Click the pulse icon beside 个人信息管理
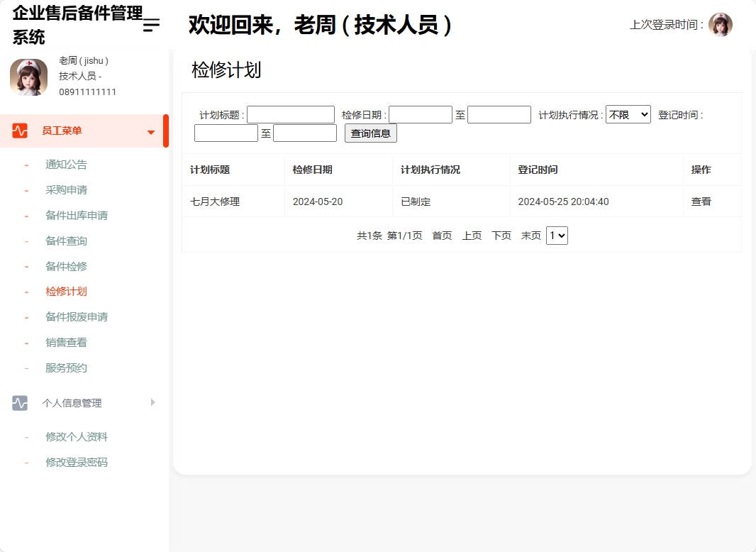Screen dimensions: 756x552 click(x=20, y=402)
